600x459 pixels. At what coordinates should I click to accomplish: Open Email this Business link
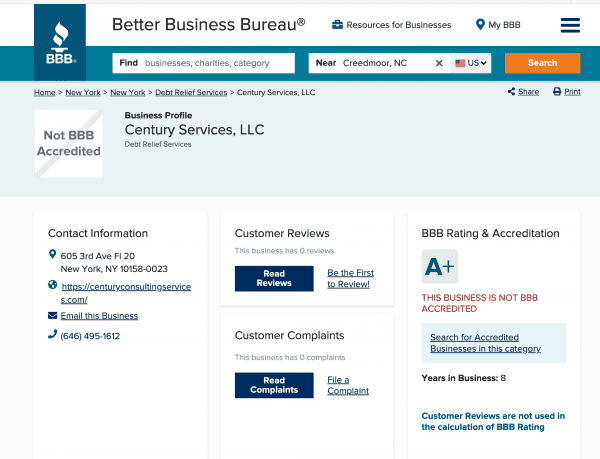(x=99, y=316)
